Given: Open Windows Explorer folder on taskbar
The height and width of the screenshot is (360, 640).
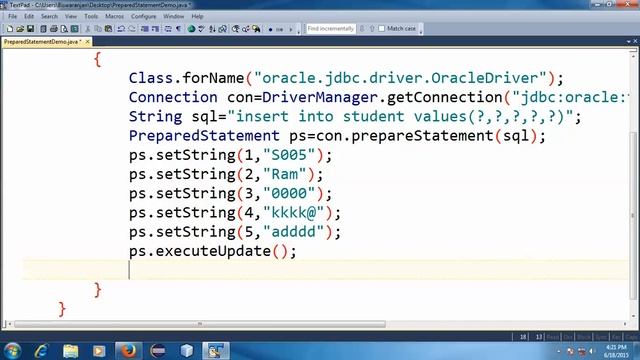Looking at the screenshot, I should (70, 351).
